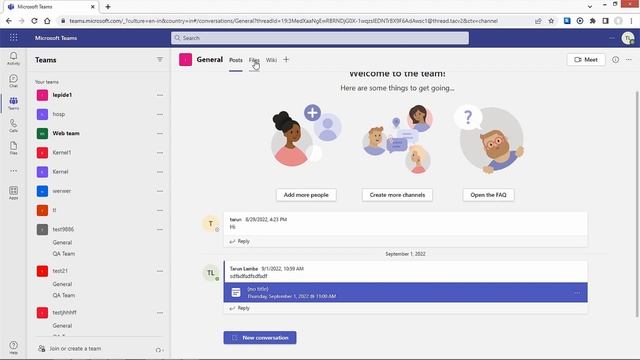Collapse the test21 team
This screenshot has width=640, height=360.
[60, 271]
